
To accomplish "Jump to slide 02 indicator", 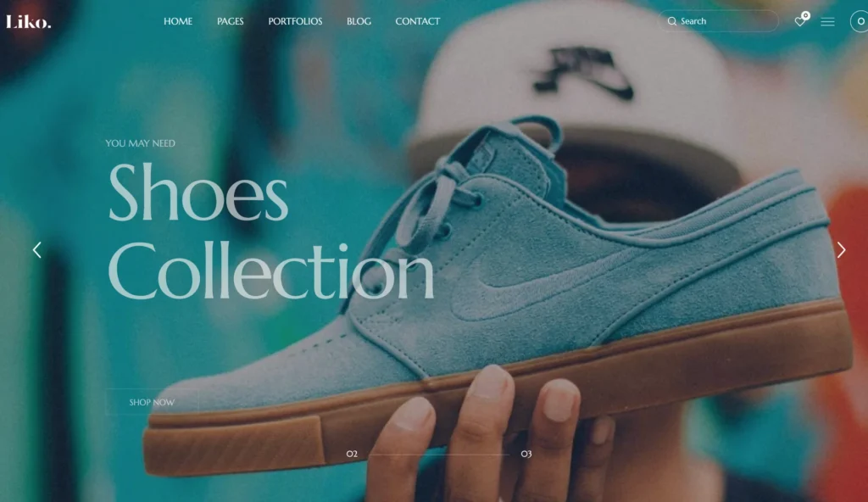I will pyautogui.click(x=352, y=454).
